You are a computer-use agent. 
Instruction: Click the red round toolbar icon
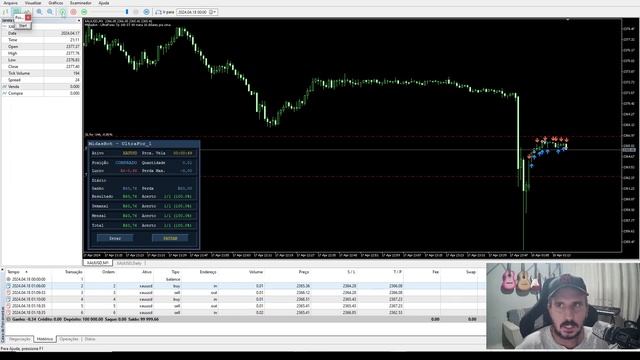[73, 12]
